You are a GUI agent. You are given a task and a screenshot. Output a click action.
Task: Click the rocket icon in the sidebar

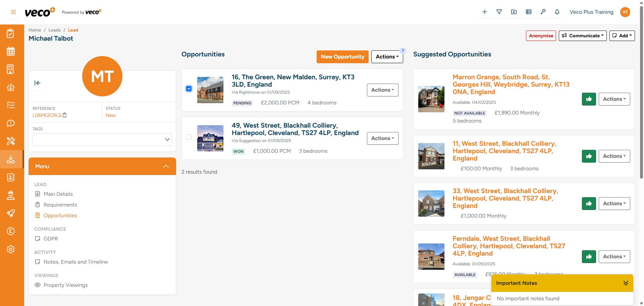tap(11, 213)
